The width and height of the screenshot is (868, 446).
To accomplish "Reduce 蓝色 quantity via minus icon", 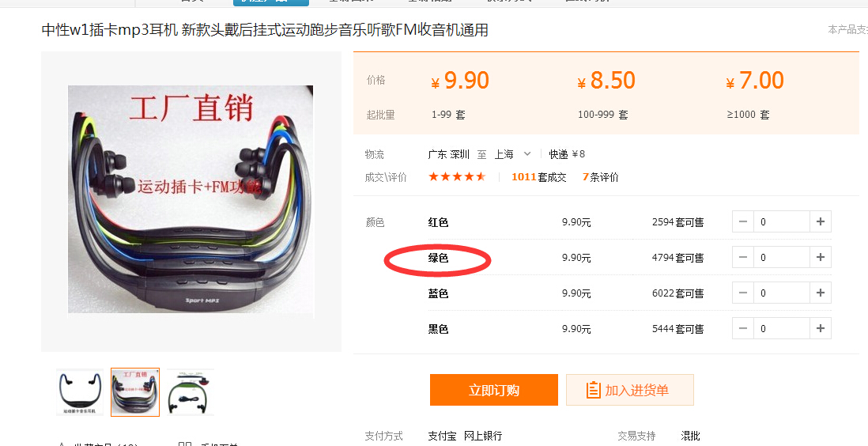I will (743, 293).
